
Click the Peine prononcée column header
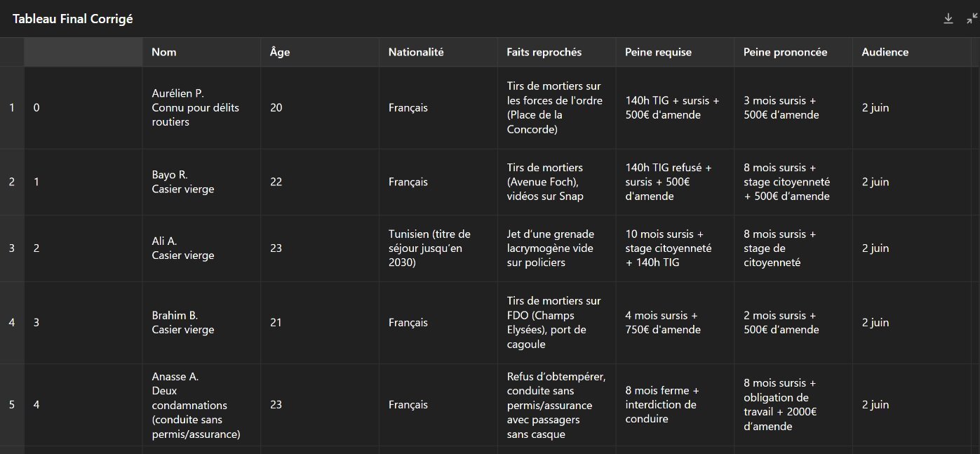(x=793, y=52)
